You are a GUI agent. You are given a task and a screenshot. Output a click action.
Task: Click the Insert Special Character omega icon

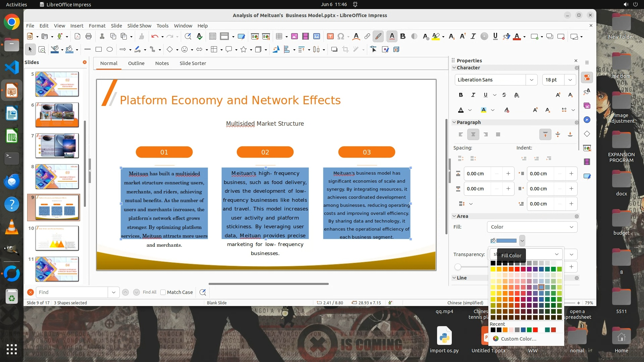tap(341, 37)
